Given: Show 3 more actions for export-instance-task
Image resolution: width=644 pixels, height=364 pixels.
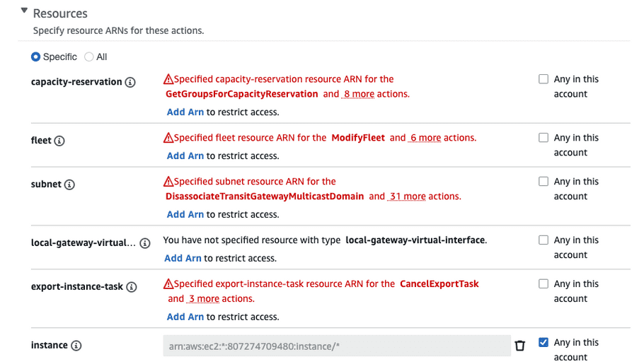Looking at the screenshot, I should tap(203, 299).
